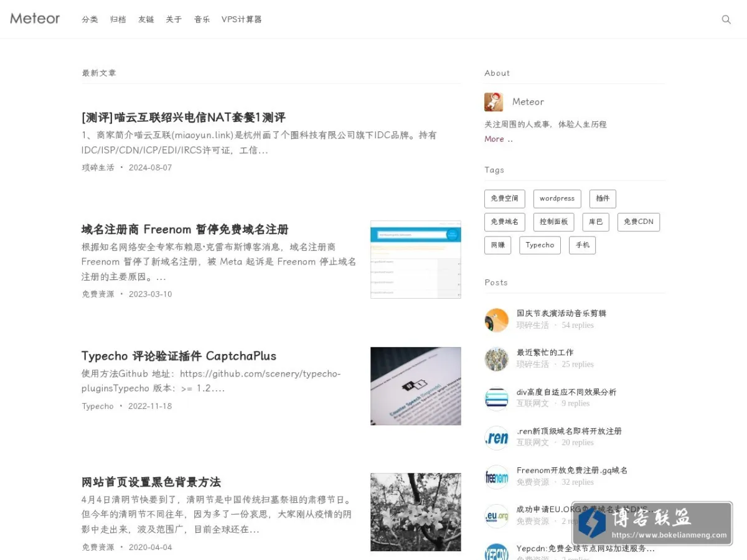Open avatar icon for 最近繁忙的工作 post

point(497,359)
